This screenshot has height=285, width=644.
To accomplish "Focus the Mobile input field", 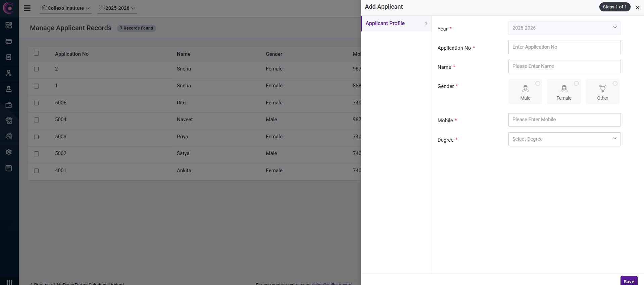I will (564, 120).
